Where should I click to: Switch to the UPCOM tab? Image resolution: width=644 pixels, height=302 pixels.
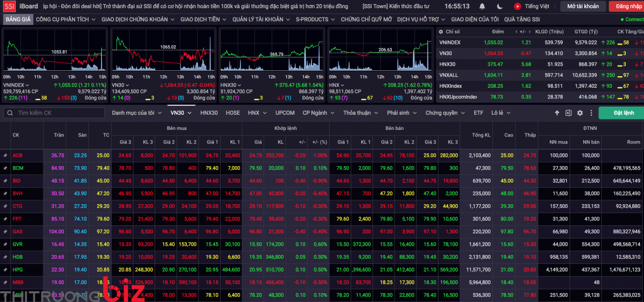tap(285, 113)
